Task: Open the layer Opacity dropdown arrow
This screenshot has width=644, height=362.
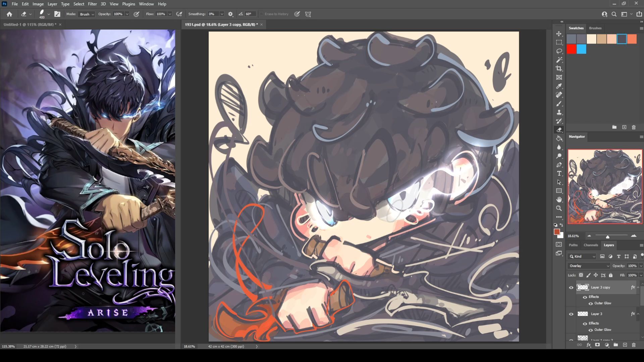Action: pos(641,266)
